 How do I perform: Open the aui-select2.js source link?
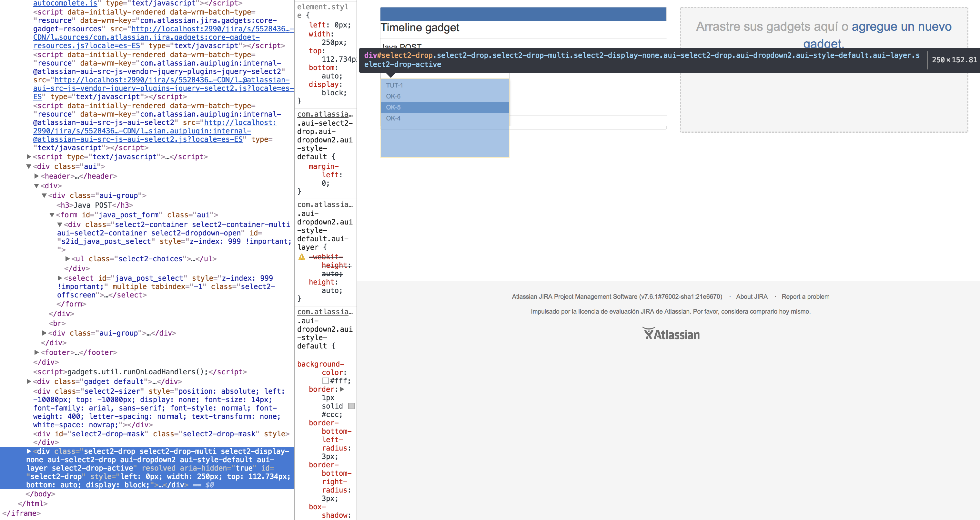tap(155, 130)
